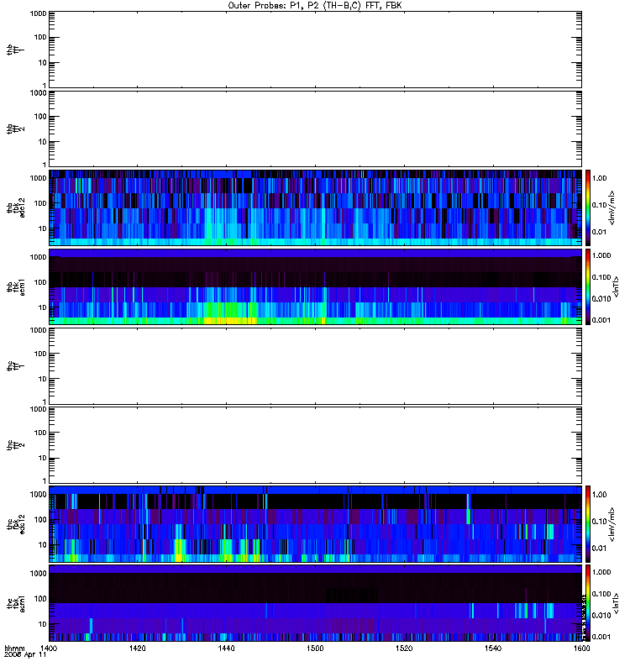This screenshot has height=672, width=630.
Task: Click the 0.010 value on thc scm1 color bar
Action: [x=601, y=616]
